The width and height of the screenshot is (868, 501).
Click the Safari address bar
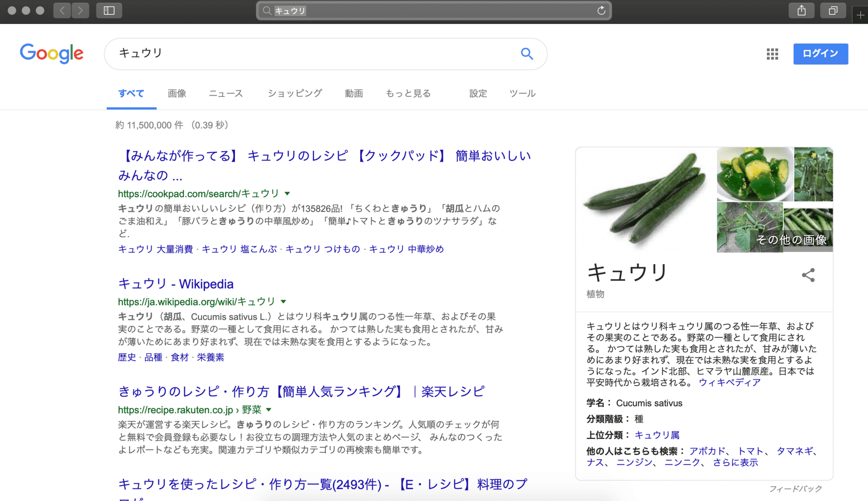pyautogui.click(x=434, y=11)
